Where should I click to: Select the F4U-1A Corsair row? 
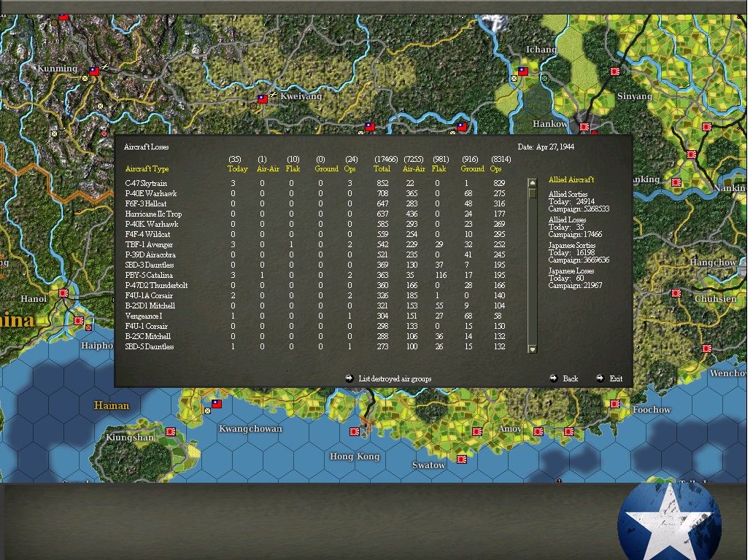click(317, 295)
